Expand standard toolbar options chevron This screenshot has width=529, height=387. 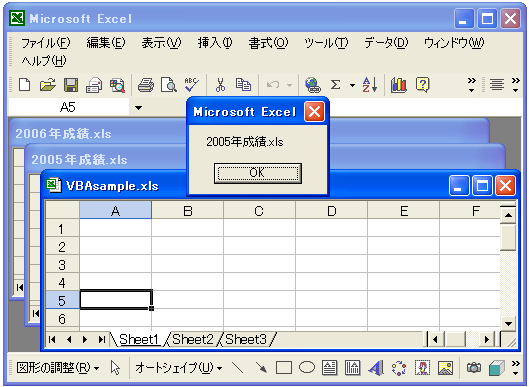(471, 85)
